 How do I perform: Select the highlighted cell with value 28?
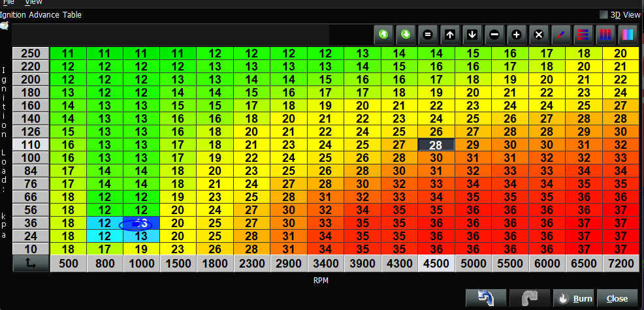click(x=436, y=145)
